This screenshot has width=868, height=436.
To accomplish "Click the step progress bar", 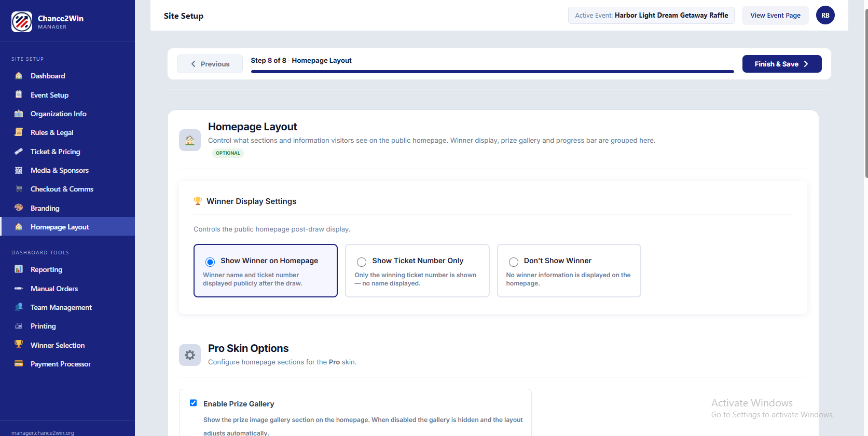I will click(x=492, y=72).
